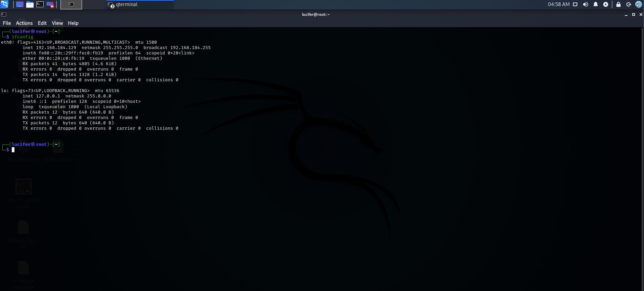The image size is (644, 291).
Task: Open the Actions menu
Action: [24, 23]
